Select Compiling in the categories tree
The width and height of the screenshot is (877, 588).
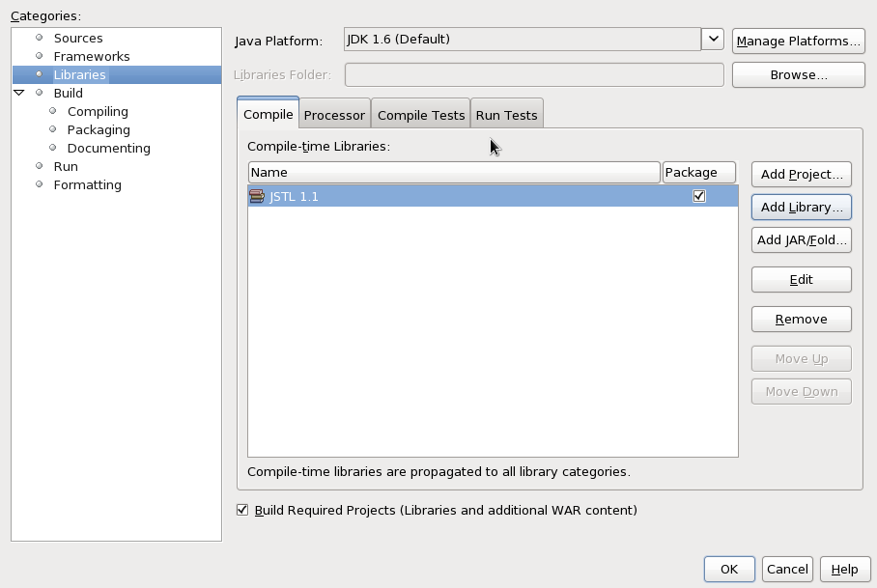pyautogui.click(x=98, y=111)
